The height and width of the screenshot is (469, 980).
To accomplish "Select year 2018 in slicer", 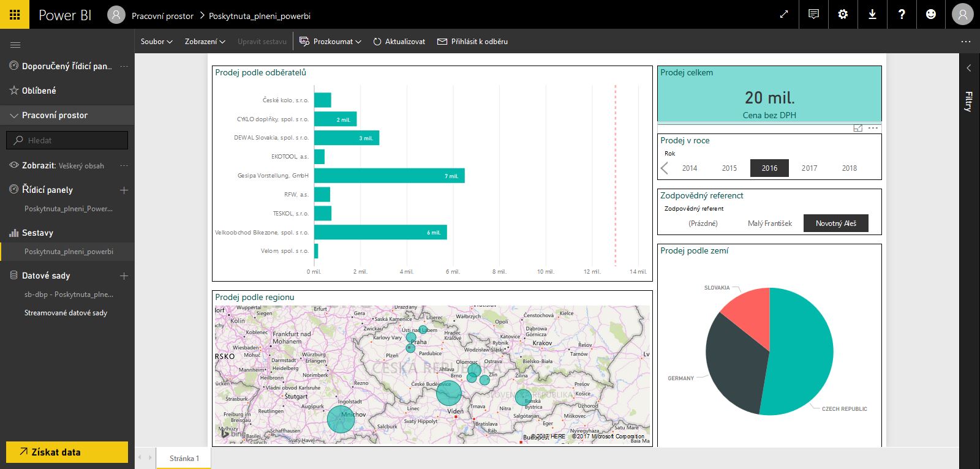I will pos(850,168).
